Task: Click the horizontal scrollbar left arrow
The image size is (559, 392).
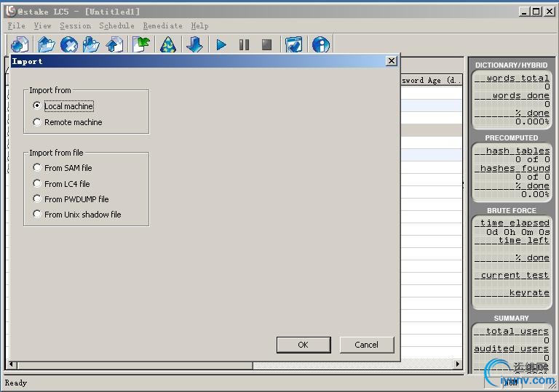Action: point(12,364)
